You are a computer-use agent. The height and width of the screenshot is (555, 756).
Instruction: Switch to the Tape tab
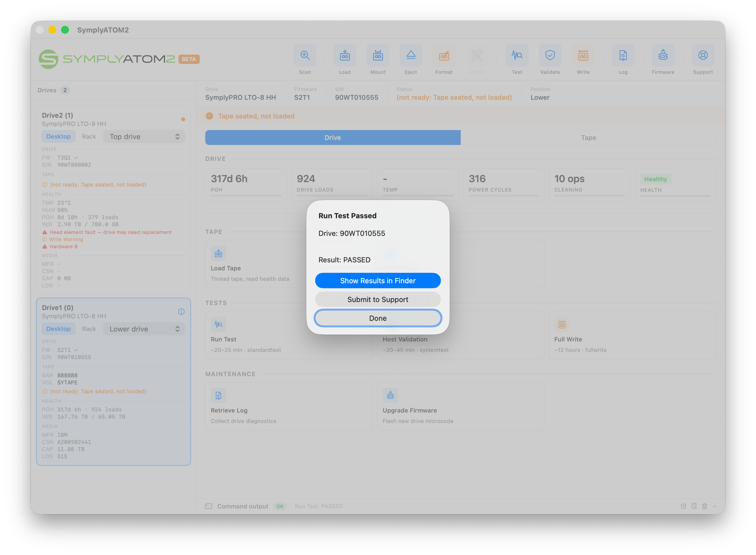point(588,138)
